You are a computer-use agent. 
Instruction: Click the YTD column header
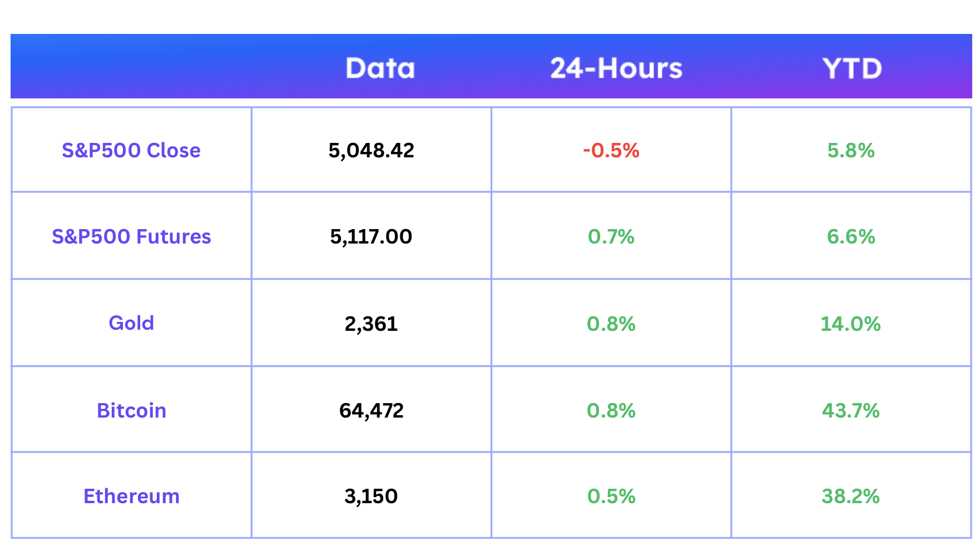click(852, 68)
